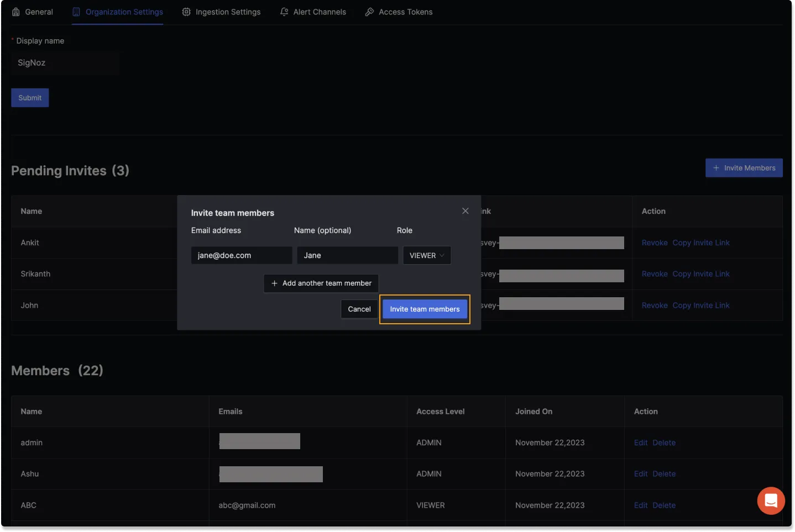Copy invite link for Srikanth

click(701, 274)
